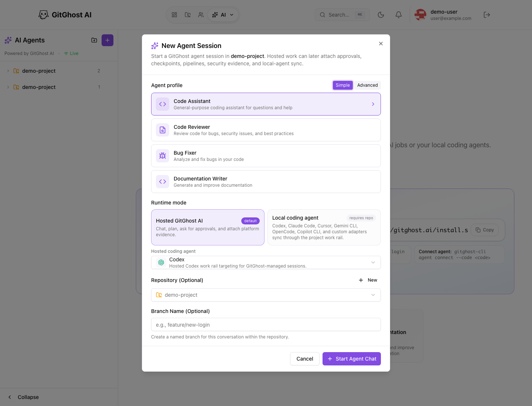Open the AI navigation dropdown
The image size is (532, 406).
(223, 15)
